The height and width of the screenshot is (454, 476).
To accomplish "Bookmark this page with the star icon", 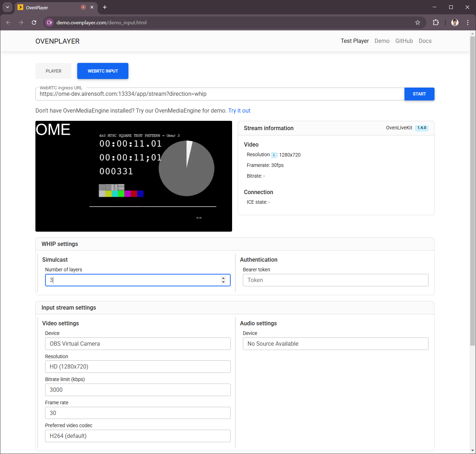I will (x=418, y=23).
